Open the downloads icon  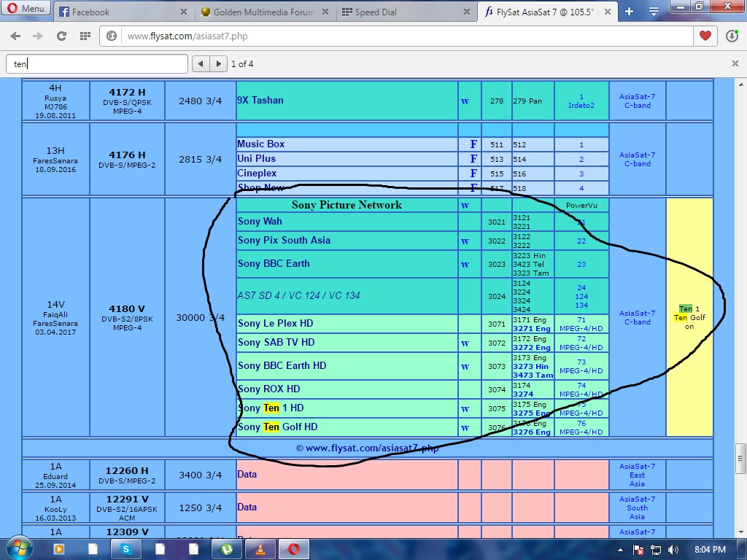pyautogui.click(x=732, y=36)
